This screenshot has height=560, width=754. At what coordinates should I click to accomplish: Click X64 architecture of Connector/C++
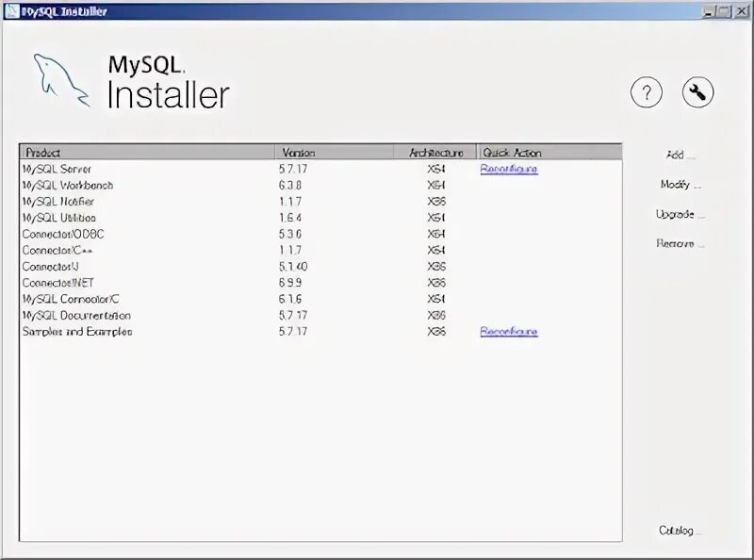click(436, 250)
